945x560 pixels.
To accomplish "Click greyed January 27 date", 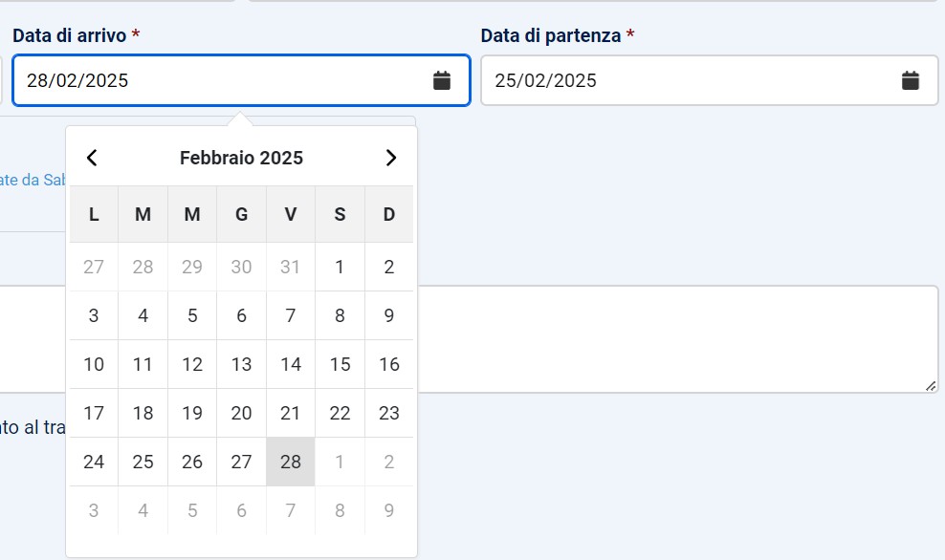I will point(94,267).
